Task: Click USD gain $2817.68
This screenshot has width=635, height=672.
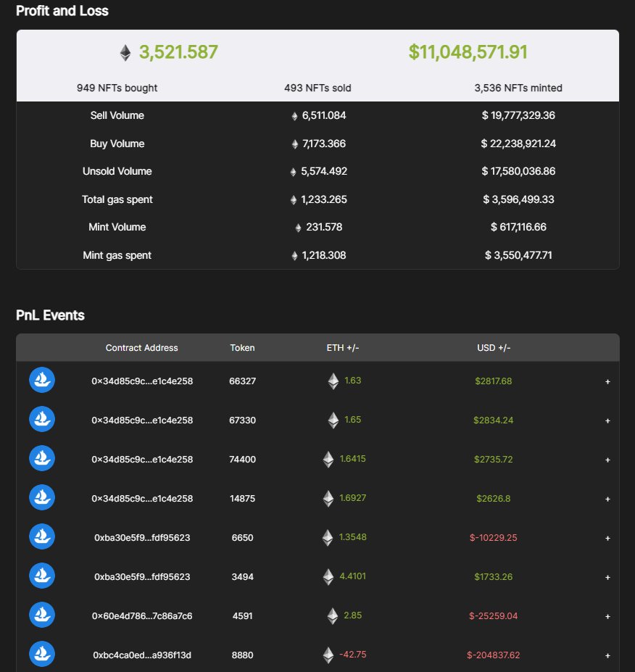Action: tap(493, 381)
